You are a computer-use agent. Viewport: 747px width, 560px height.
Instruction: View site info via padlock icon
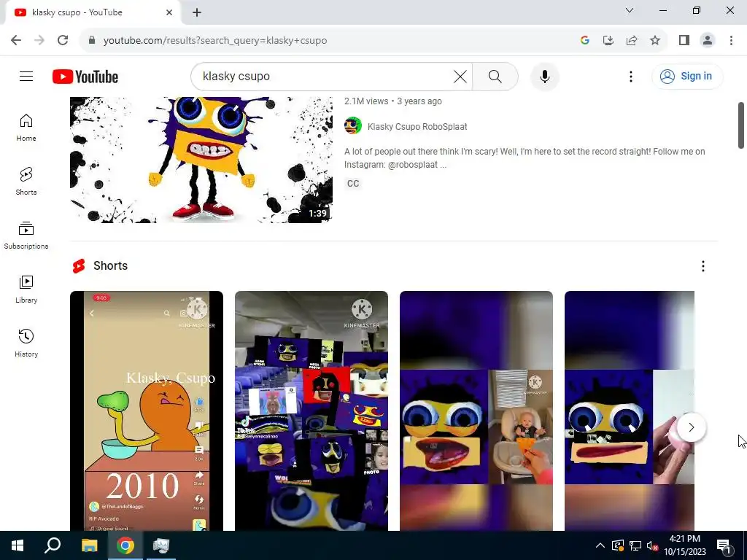92,41
